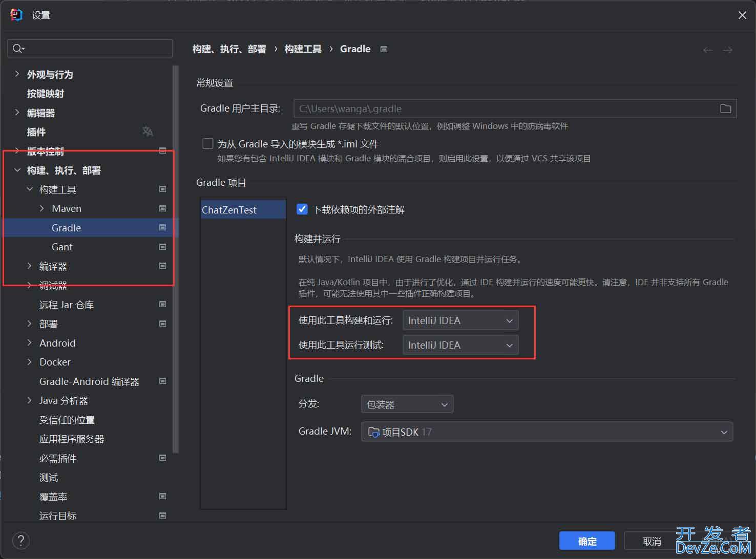This screenshot has height=559, width=756.
Task: Click 确定 button
Action: 587,541
